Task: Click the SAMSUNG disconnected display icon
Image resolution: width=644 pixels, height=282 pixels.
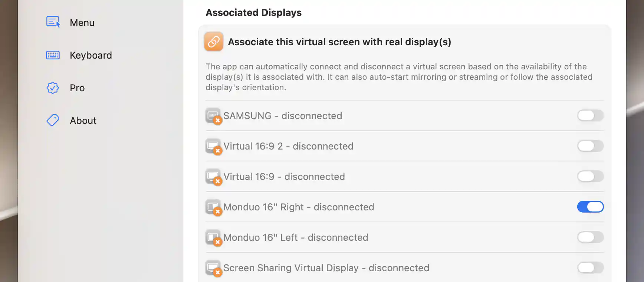Action: pyautogui.click(x=214, y=116)
